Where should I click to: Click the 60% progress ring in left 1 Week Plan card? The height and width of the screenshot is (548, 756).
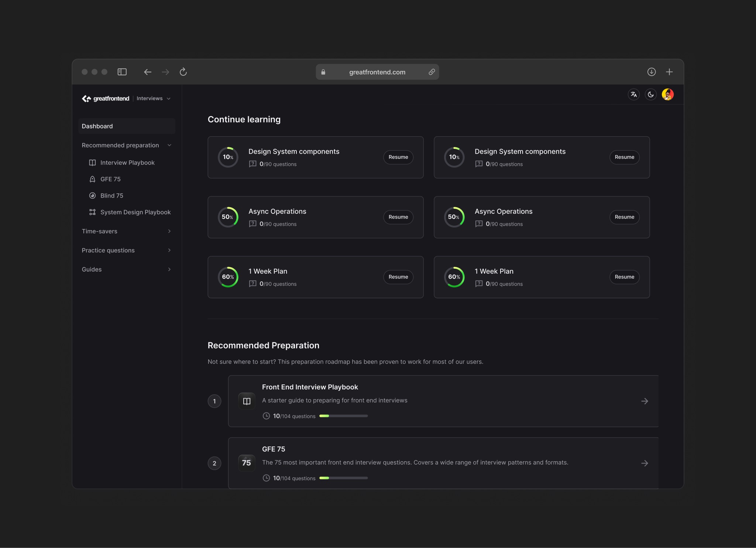[228, 277]
